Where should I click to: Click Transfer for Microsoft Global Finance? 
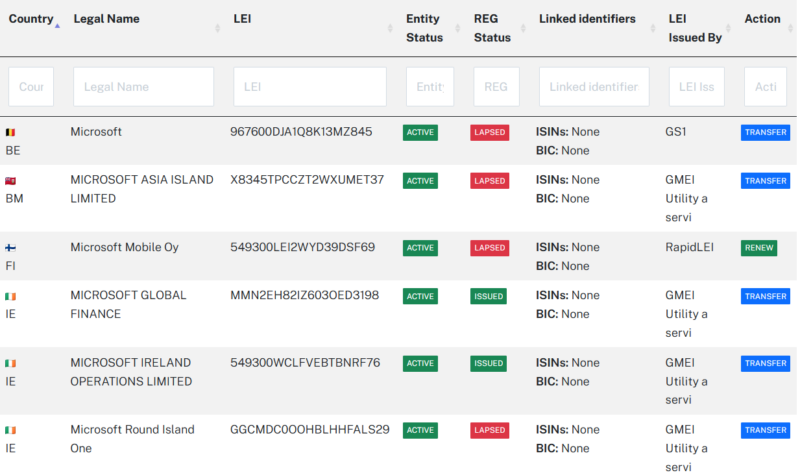point(765,296)
